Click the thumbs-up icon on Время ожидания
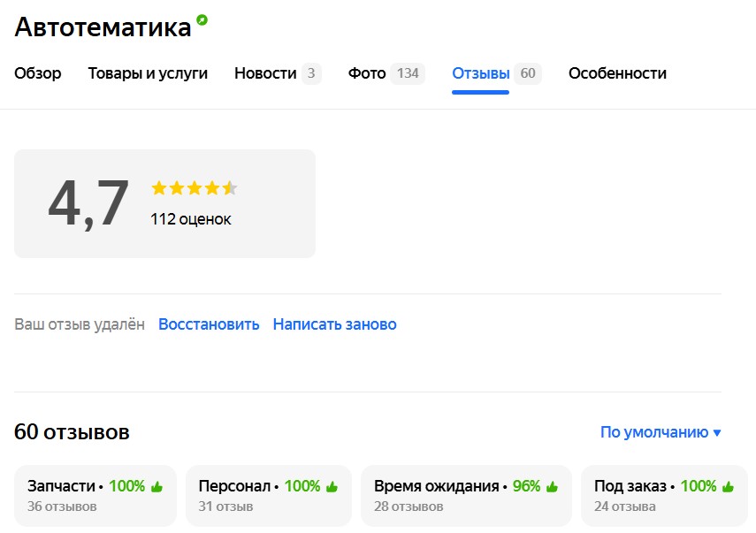 [x=553, y=486]
